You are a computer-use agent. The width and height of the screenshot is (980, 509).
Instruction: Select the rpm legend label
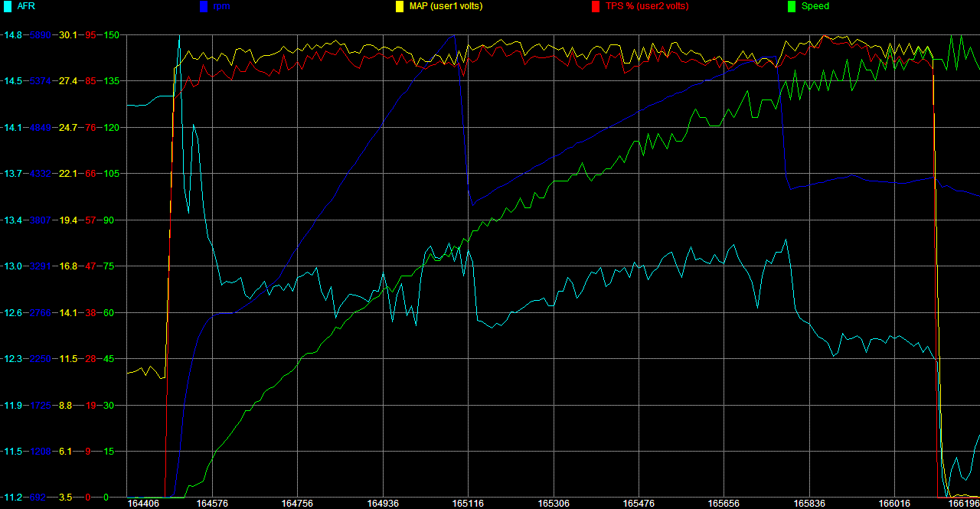coord(221,6)
